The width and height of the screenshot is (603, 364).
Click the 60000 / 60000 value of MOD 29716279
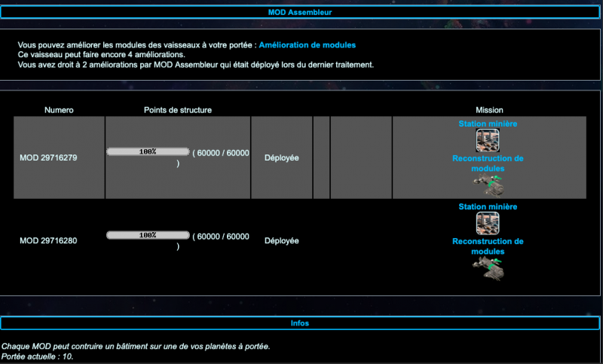tap(223, 153)
